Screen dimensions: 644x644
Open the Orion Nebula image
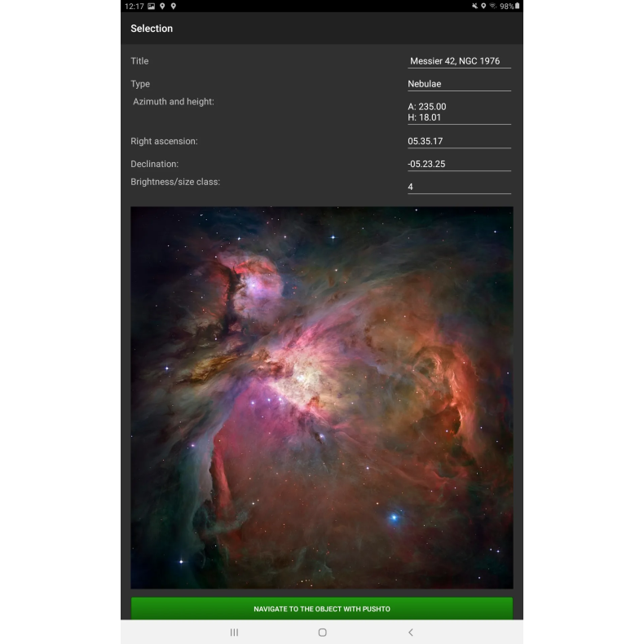click(322, 397)
